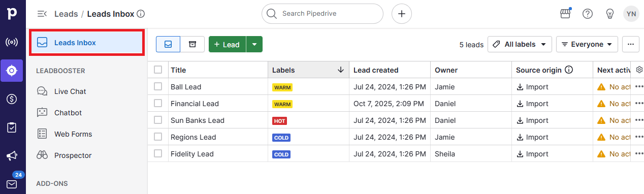This screenshot has width=644, height=194.
Task: Click the 5 leads count text
Action: (x=471, y=45)
